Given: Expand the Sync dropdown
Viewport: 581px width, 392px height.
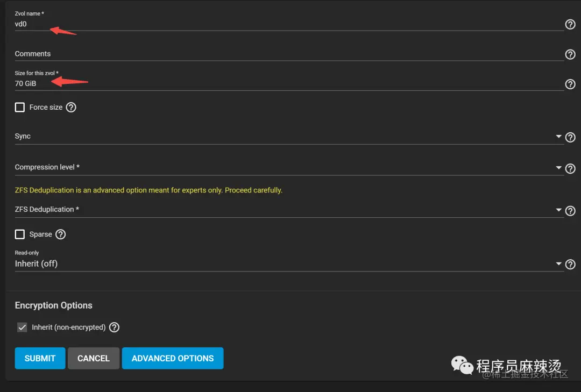Looking at the screenshot, I should tap(289, 137).
